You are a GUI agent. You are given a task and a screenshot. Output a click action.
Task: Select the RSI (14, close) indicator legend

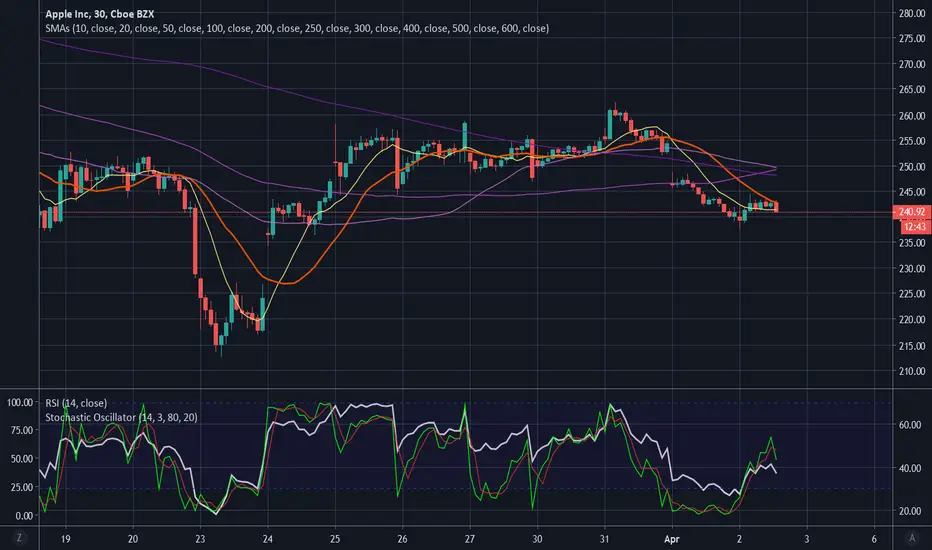pos(76,403)
